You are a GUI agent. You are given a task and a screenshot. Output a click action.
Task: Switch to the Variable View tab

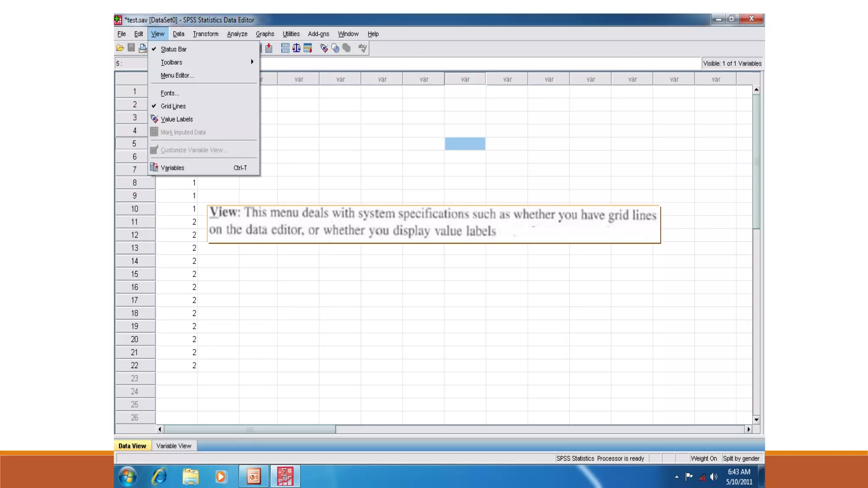click(x=174, y=446)
